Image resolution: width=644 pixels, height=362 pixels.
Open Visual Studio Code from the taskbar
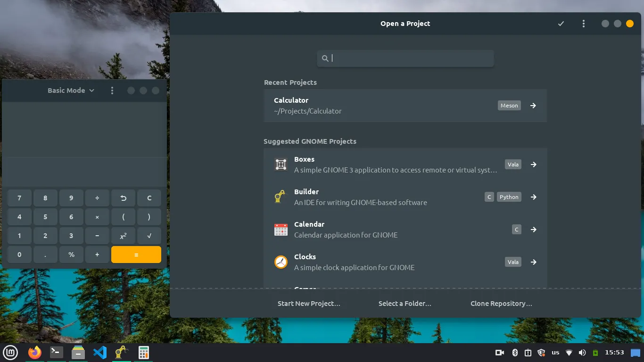tap(100, 352)
